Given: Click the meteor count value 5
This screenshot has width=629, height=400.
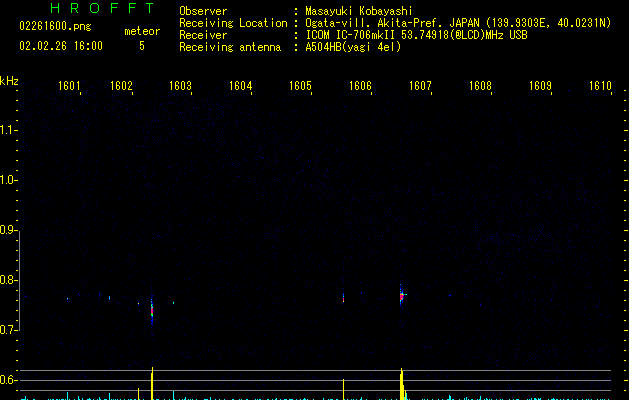Looking at the screenshot, I should [x=142, y=46].
